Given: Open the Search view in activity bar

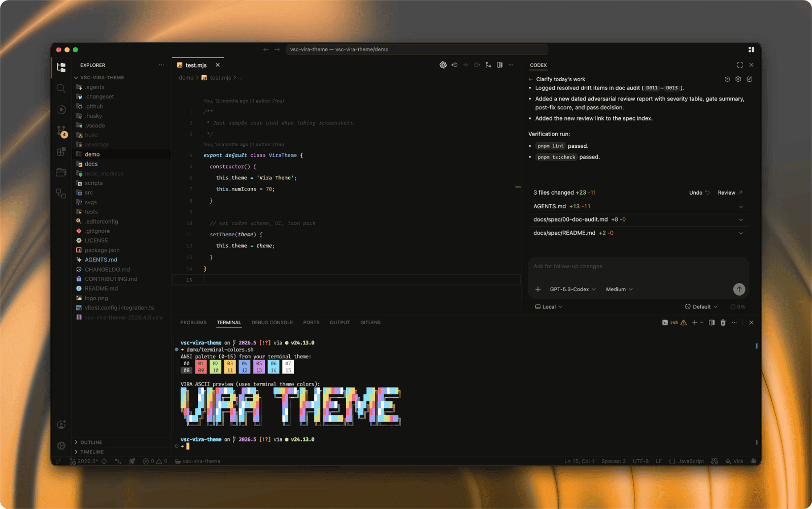Looking at the screenshot, I should [x=61, y=88].
